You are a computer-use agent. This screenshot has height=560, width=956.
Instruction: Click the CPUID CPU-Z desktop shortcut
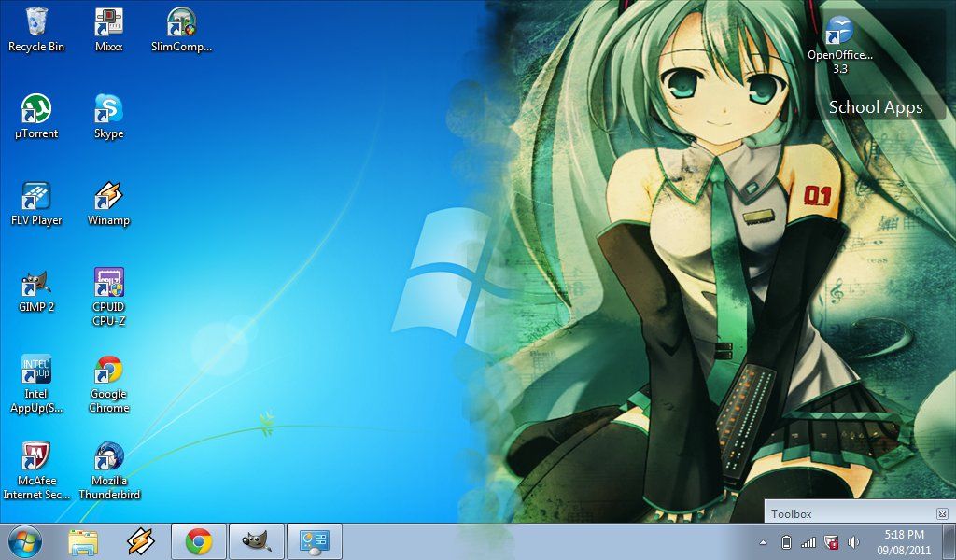(108, 297)
